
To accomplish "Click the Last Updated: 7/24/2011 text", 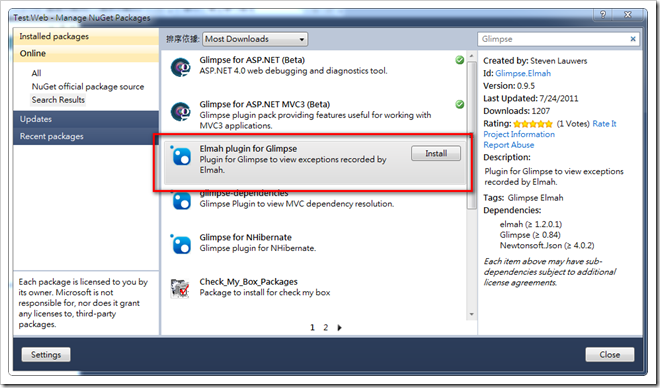I will [x=530, y=98].
